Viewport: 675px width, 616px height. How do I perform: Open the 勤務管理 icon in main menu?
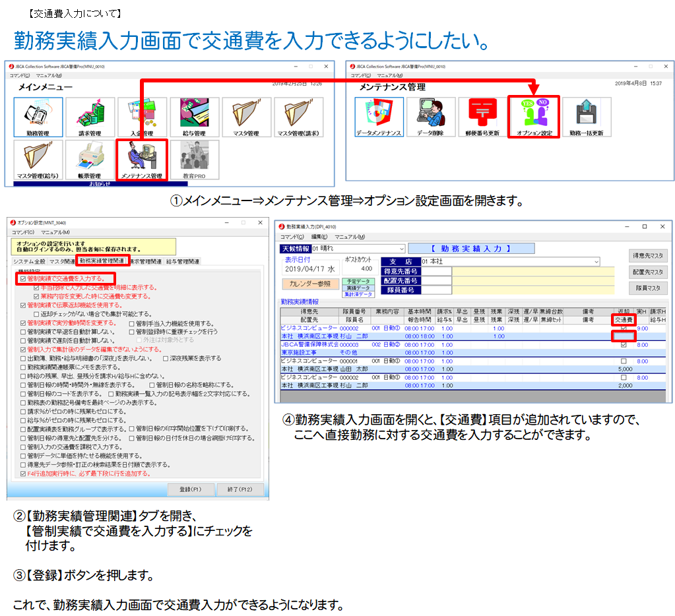(38, 117)
